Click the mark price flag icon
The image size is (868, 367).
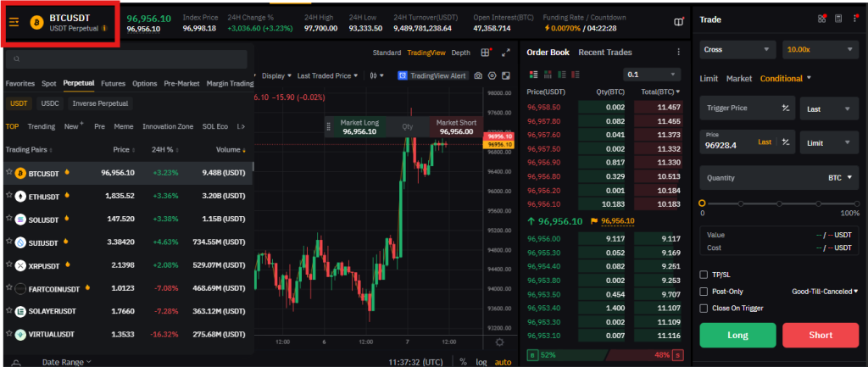coord(594,221)
